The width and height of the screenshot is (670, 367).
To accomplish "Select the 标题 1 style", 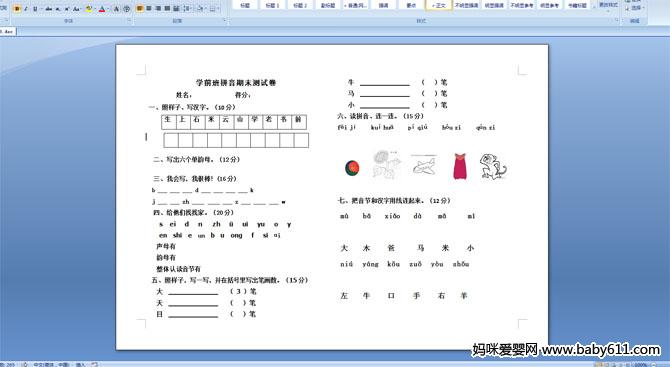I will click(x=272, y=5).
